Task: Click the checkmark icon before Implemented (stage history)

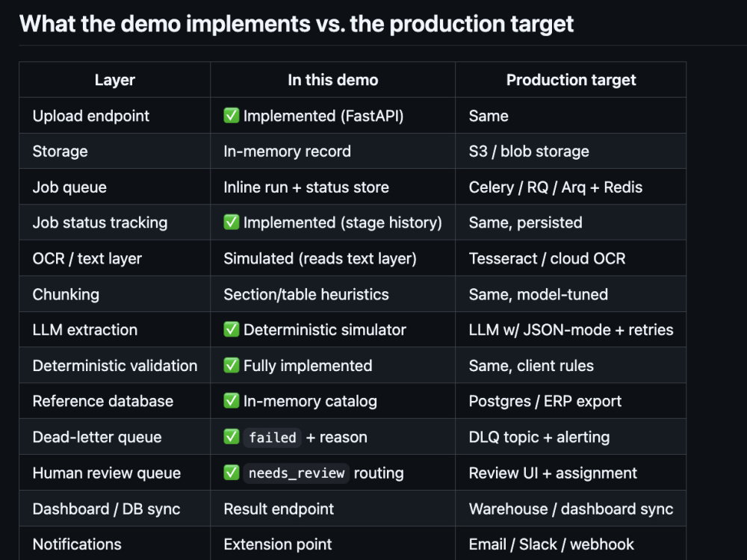Action: pyautogui.click(x=232, y=222)
